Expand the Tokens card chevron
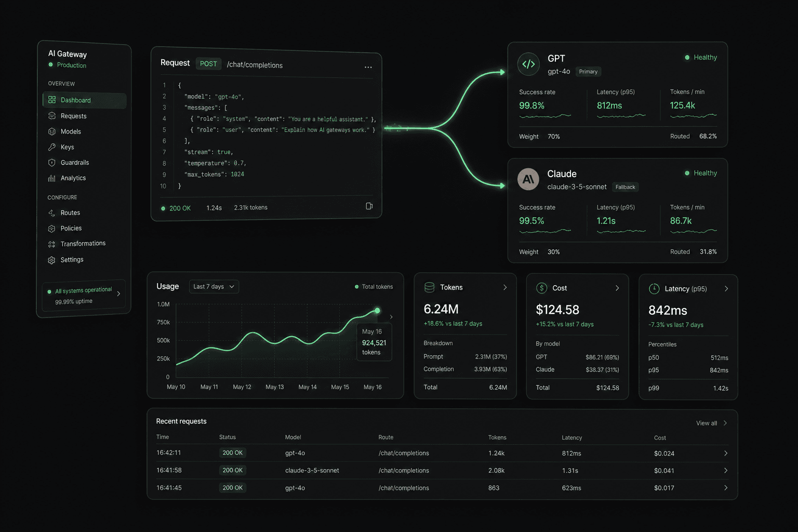The width and height of the screenshot is (798, 532). [505, 287]
